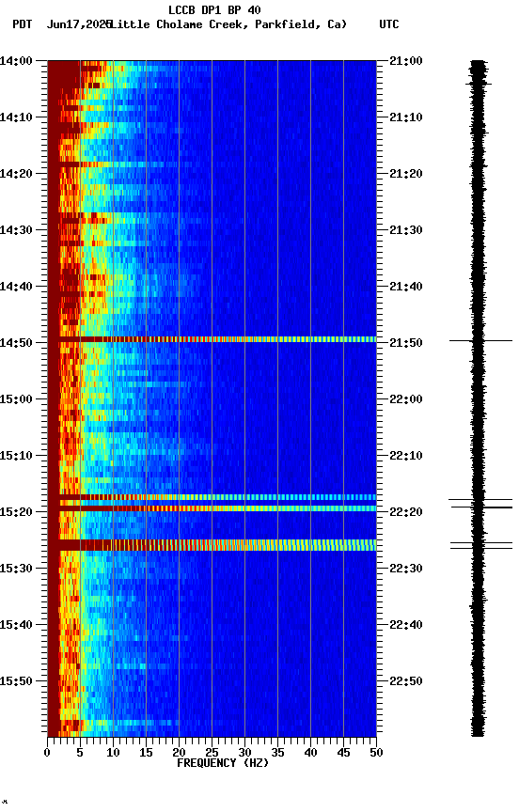This screenshot has width=519, height=812.
Task: Click the "UTC" timezone label
Action: point(389,24)
